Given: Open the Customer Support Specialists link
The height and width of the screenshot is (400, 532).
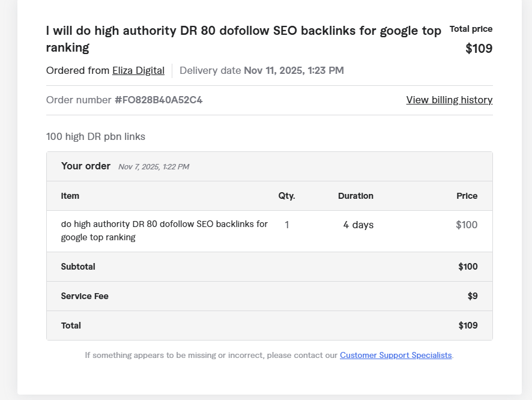Looking at the screenshot, I should (x=396, y=355).
